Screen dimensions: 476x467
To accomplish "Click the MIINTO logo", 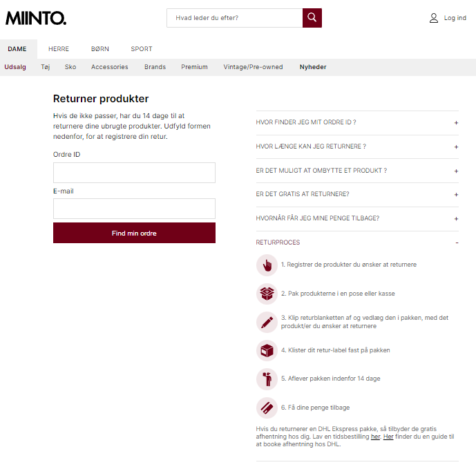I will pyautogui.click(x=36, y=18).
